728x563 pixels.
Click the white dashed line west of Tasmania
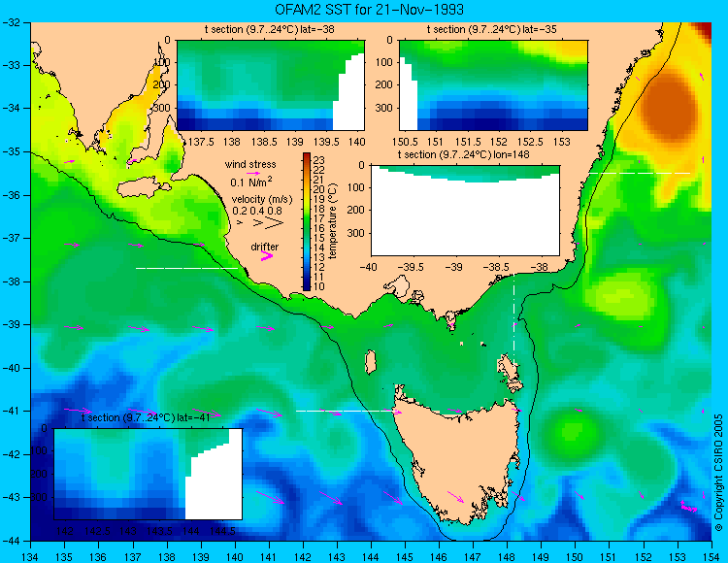point(346,411)
